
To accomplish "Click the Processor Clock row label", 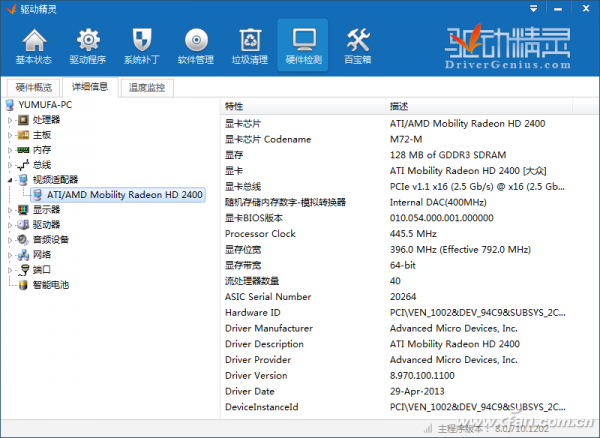I will point(260,234).
